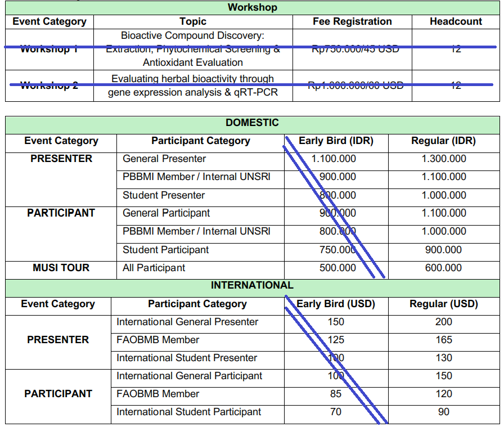504x427 pixels.
Task: Click the 'Antioxidant Evaluation' text line
Action: pyautogui.click(x=192, y=62)
